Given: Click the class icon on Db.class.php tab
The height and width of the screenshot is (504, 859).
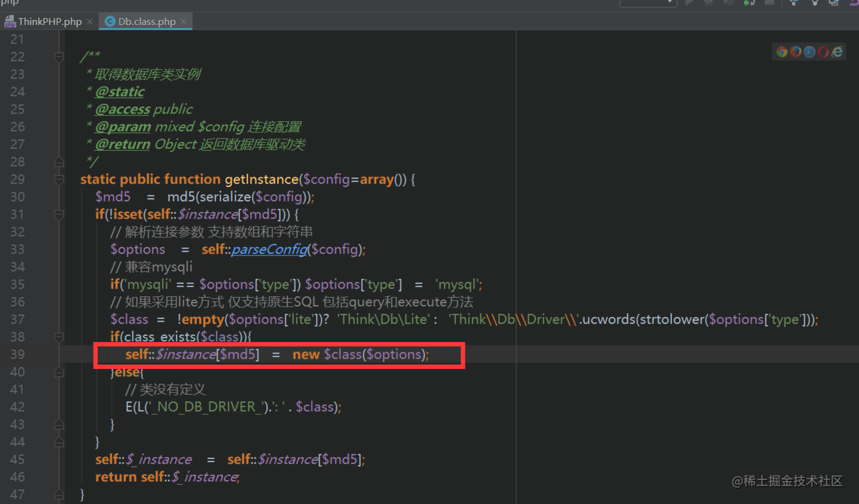Looking at the screenshot, I should [x=109, y=21].
